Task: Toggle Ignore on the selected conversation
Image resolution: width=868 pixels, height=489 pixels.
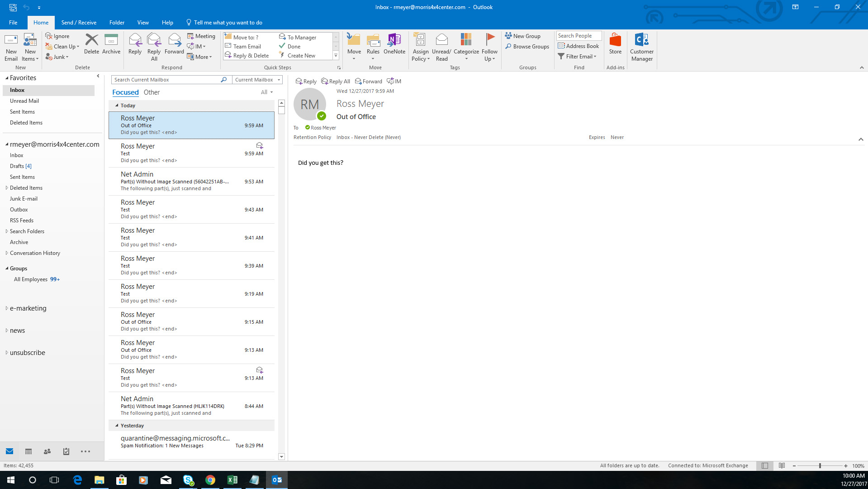Action: point(58,36)
